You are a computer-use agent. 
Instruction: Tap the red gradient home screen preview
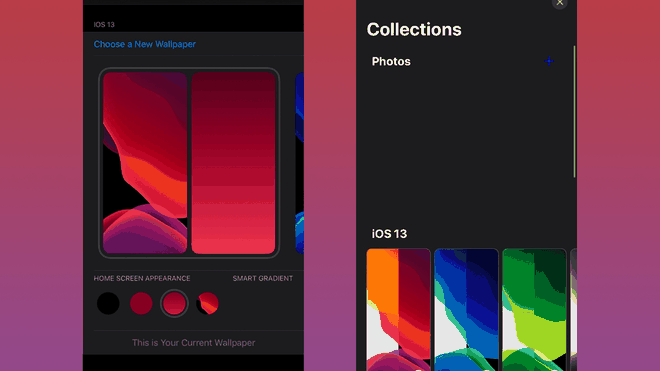pos(233,163)
